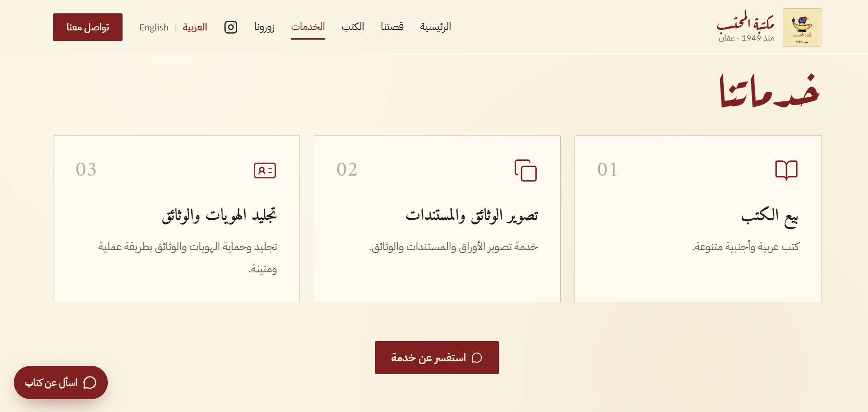Viewport: 868px width, 412px height.
Task: Click the text كتب عربية وأجنبية متنوعة
Action: click(x=745, y=247)
